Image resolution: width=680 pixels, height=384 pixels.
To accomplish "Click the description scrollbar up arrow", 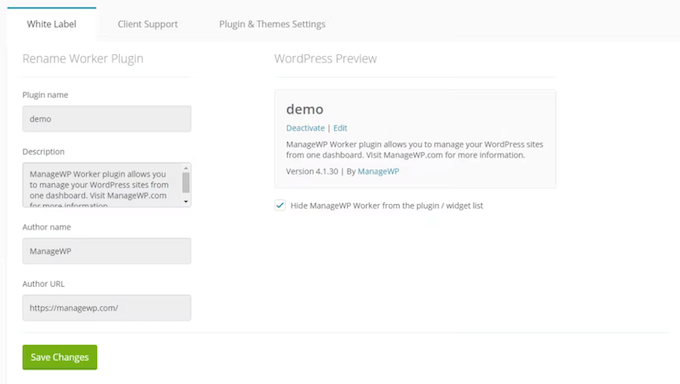I will 186,168.
